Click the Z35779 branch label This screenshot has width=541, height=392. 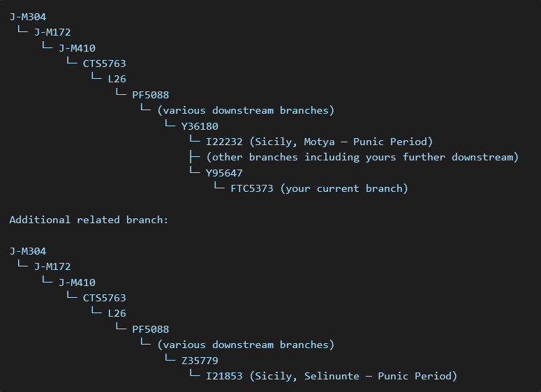200,361
